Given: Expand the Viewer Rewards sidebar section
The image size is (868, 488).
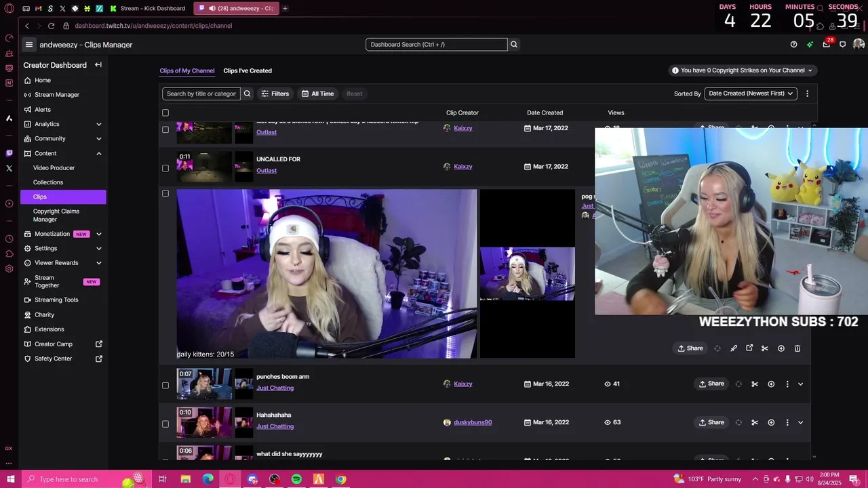Looking at the screenshot, I should pos(99,263).
